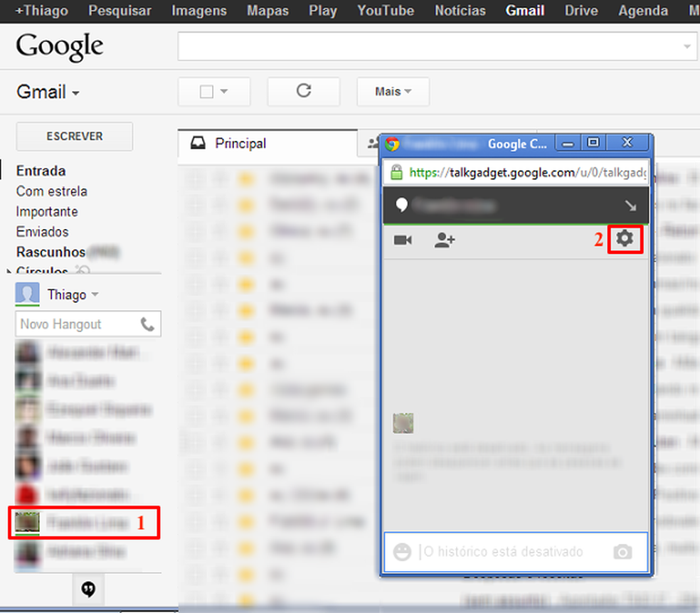Open the emoji picker in chat box

coord(402,552)
